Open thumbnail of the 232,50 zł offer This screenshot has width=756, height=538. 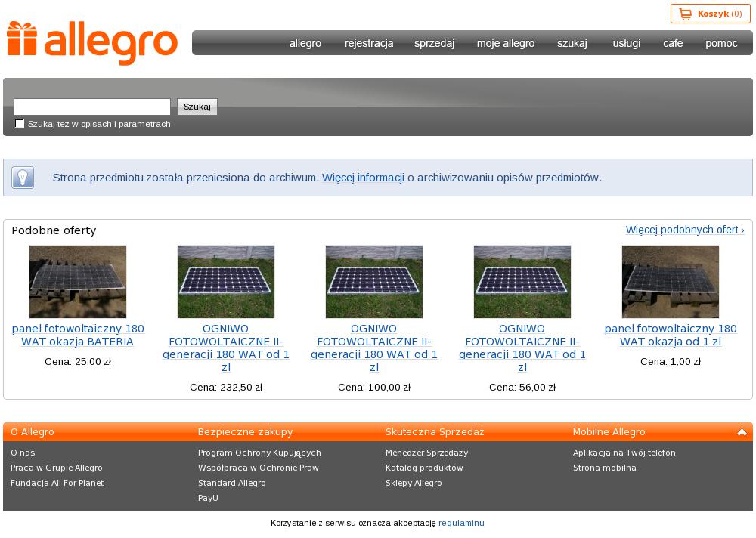225,282
